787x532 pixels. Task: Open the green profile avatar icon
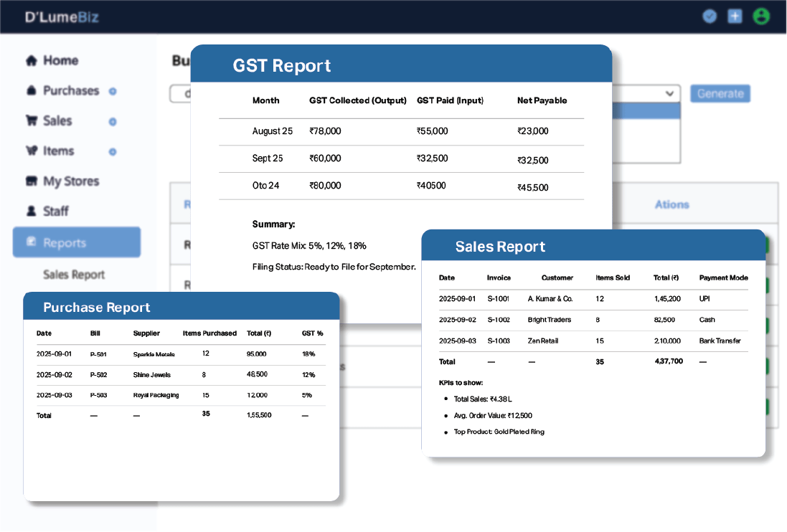click(760, 16)
